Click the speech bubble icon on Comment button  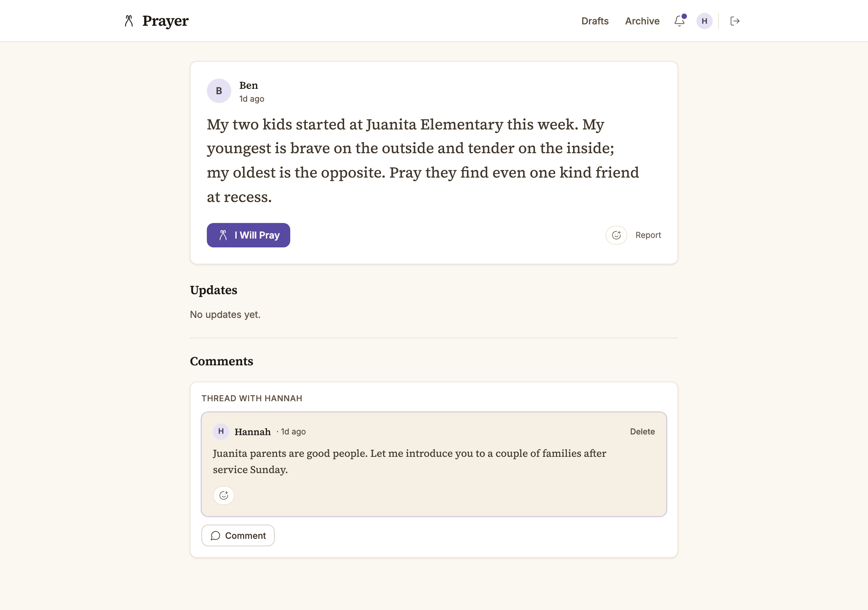[216, 535]
